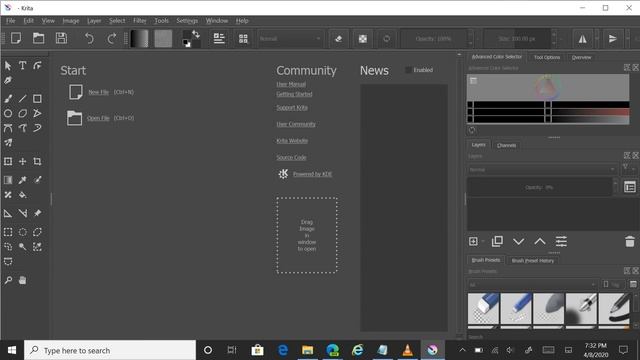
Task: Adjust the brush Opacity slider in toolbar
Action: 433,39
